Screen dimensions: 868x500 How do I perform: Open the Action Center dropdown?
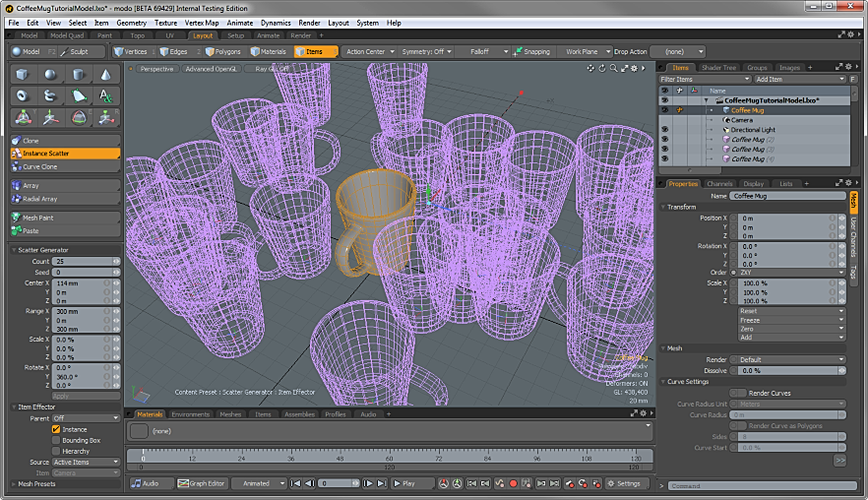(370, 51)
